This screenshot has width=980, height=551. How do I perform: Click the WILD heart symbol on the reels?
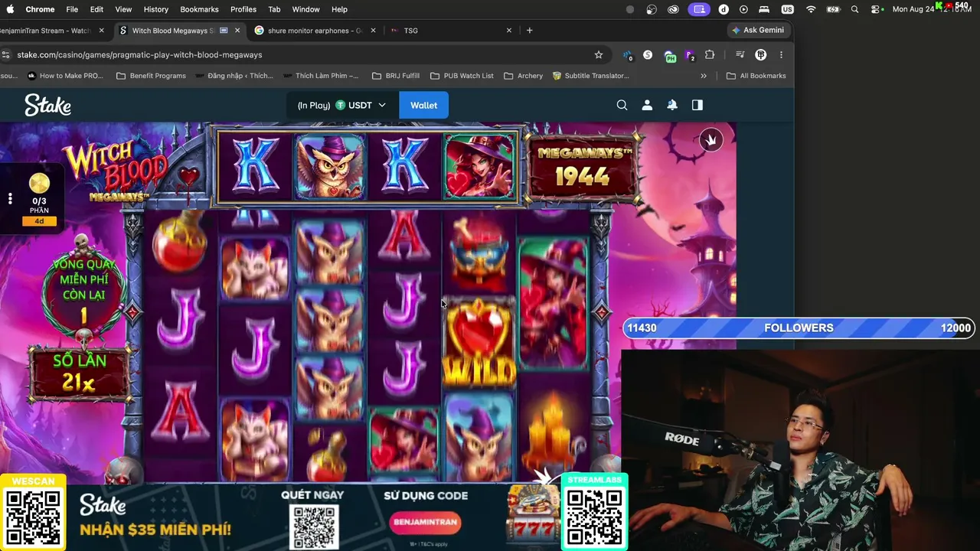point(479,342)
